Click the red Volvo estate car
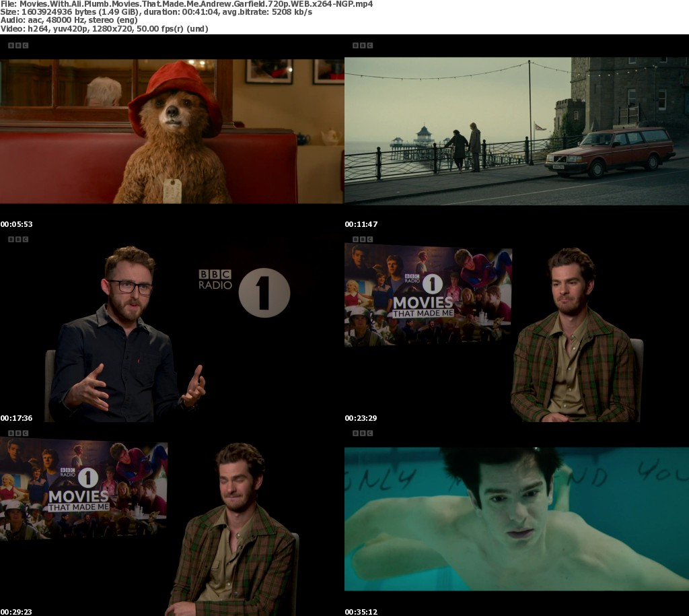 point(610,152)
